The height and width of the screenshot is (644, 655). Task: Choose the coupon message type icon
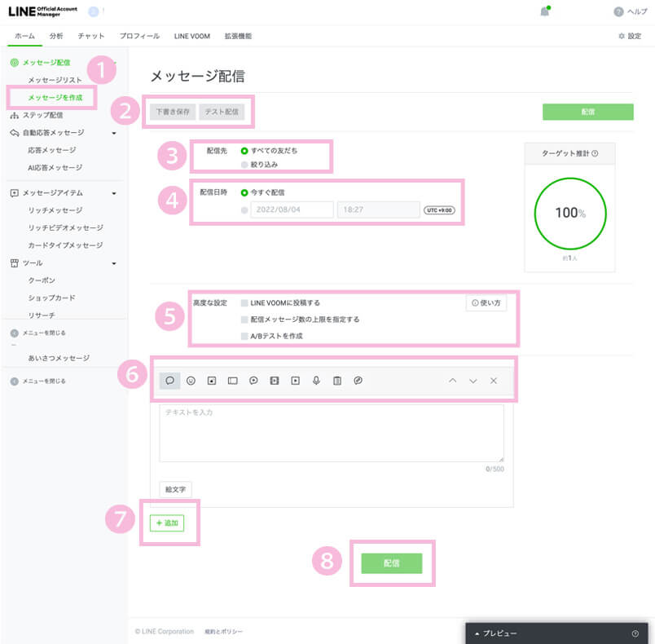pyautogui.click(x=232, y=381)
